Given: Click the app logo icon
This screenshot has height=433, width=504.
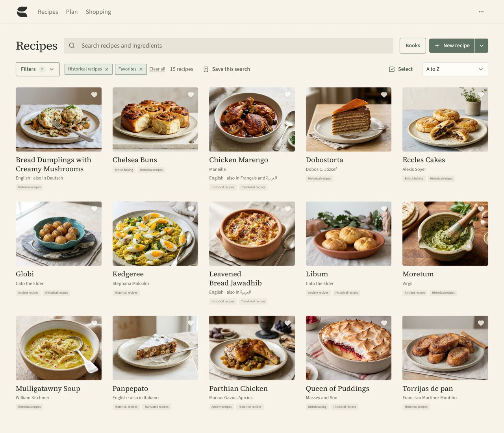Looking at the screenshot, I should (x=22, y=12).
